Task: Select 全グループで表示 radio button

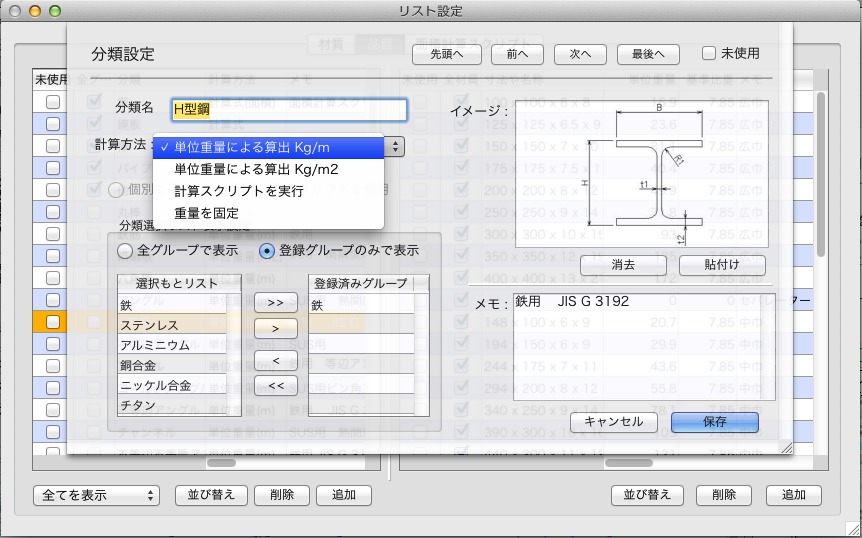Action: [x=126, y=250]
